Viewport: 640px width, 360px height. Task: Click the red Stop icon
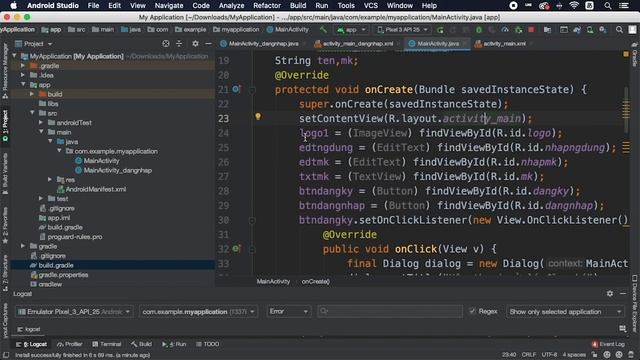(531, 30)
